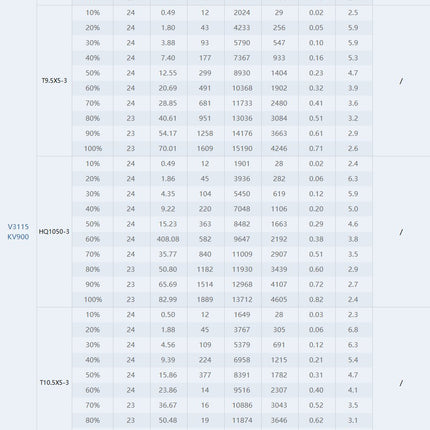Click the 4605 thrust cell
430x430 pixels.
point(279,299)
